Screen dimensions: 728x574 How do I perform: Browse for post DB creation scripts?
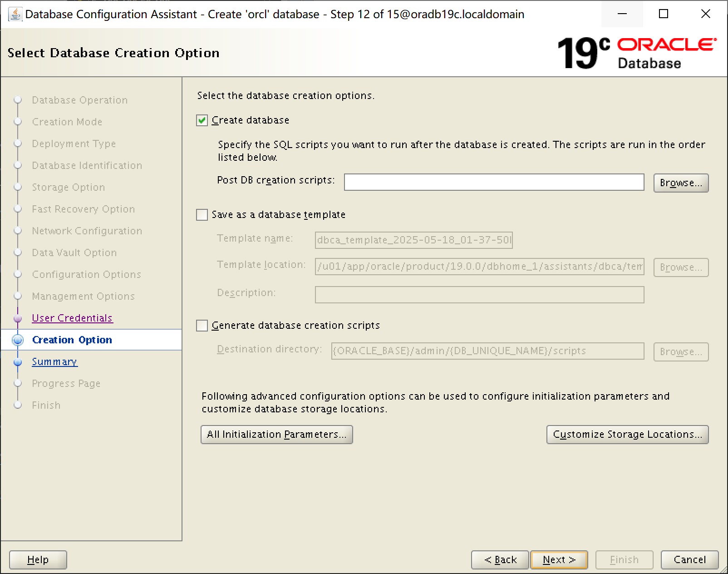tap(681, 183)
